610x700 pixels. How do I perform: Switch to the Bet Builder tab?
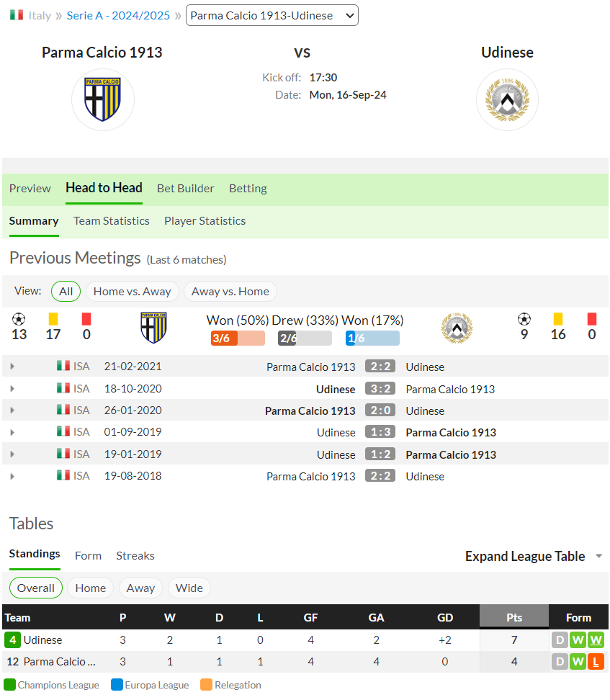[185, 189]
